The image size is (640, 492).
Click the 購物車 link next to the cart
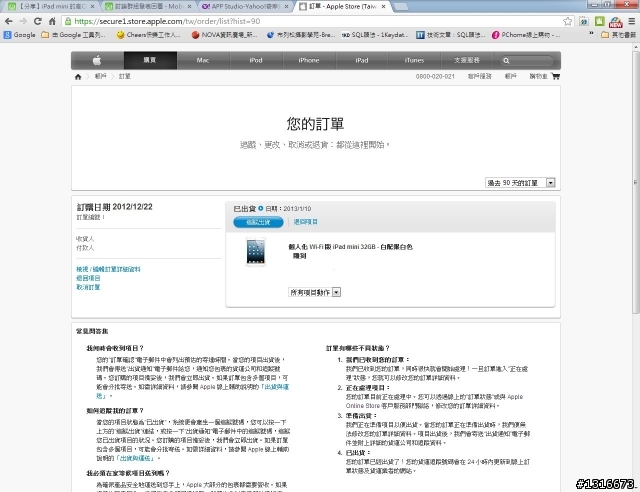[538, 76]
